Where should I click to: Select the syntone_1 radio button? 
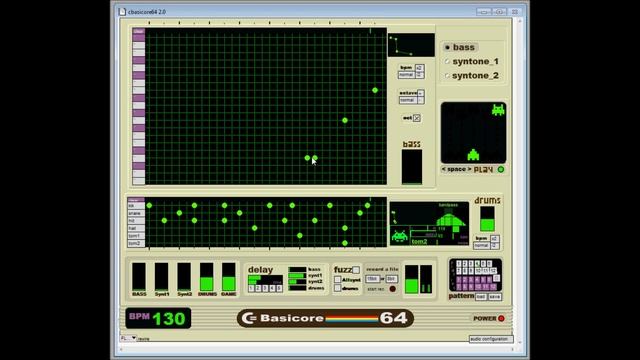coord(447,62)
